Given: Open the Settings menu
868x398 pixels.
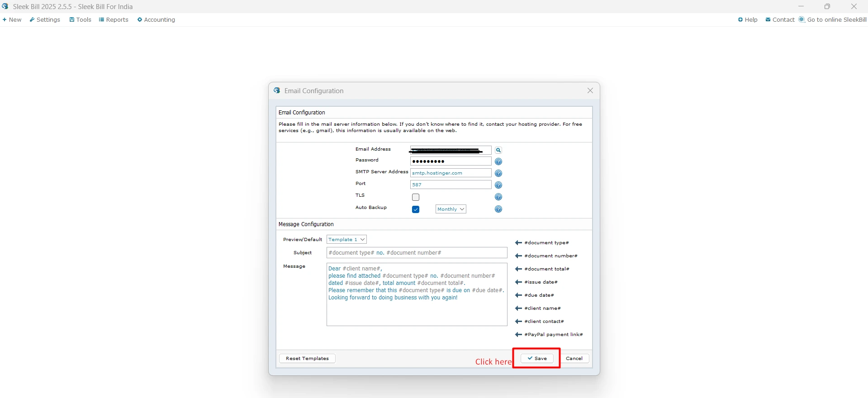Looking at the screenshot, I should [x=45, y=20].
